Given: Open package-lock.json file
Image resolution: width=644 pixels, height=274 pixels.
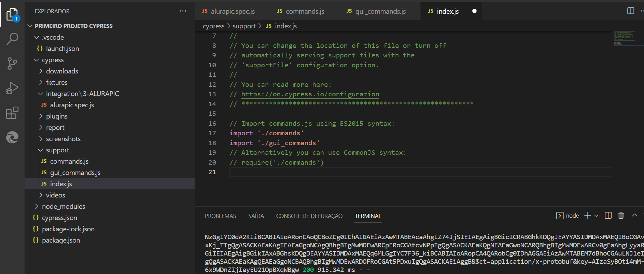Looking at the screenshot, I should tap(110, 229).
